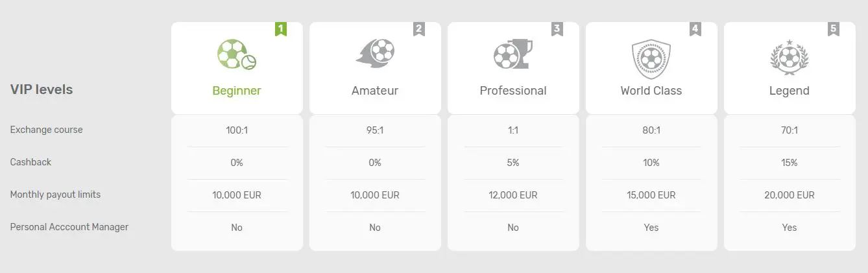Viewport: 868px width, 273px height.
Task: Click the level 3 ribbon badge
Action: (557, 29)
